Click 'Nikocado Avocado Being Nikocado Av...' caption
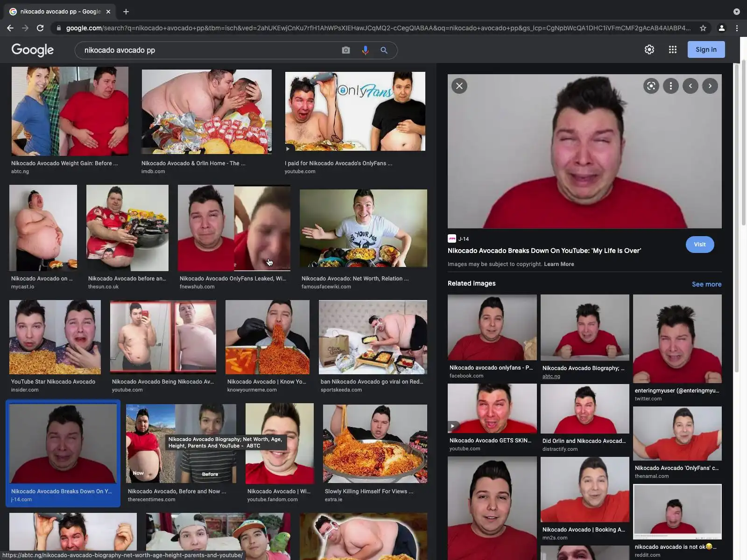 point(163,382)
